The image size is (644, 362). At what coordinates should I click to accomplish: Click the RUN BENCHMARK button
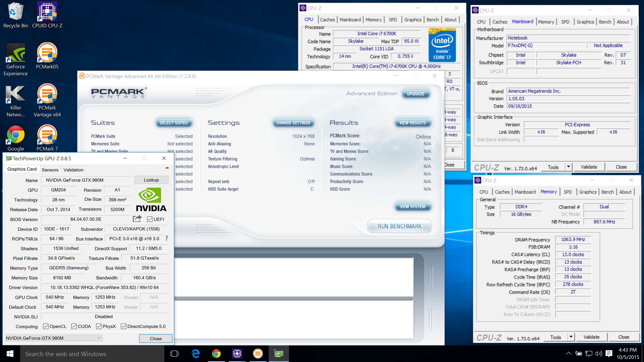point(399,226)
